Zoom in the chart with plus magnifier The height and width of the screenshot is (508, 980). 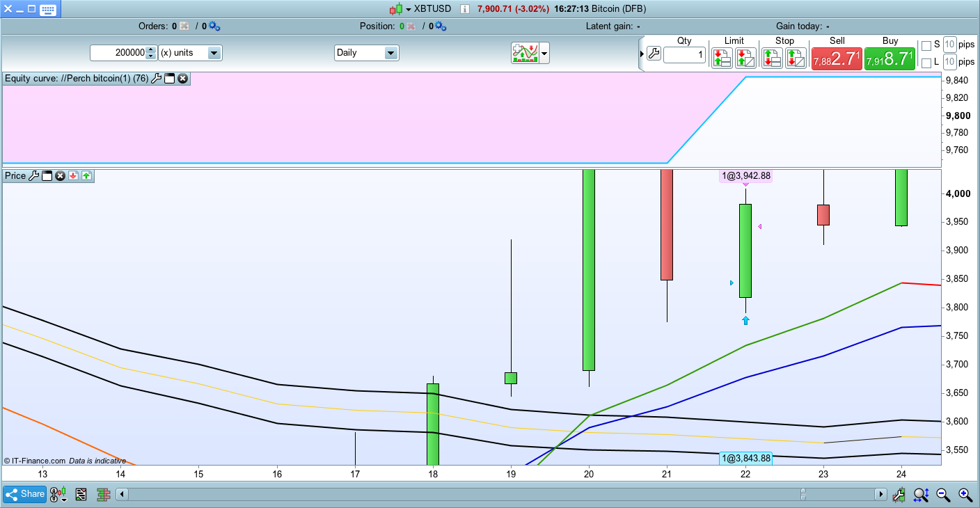pos(965,495)
